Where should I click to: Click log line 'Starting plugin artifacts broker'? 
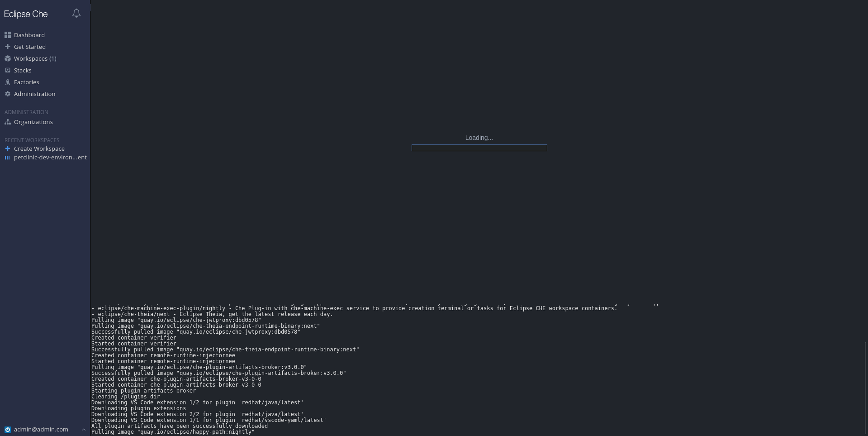pos(143,391)
